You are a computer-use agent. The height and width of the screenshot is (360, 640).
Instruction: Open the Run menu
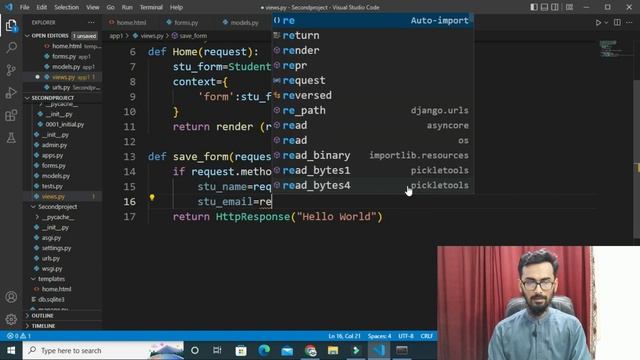127,7
